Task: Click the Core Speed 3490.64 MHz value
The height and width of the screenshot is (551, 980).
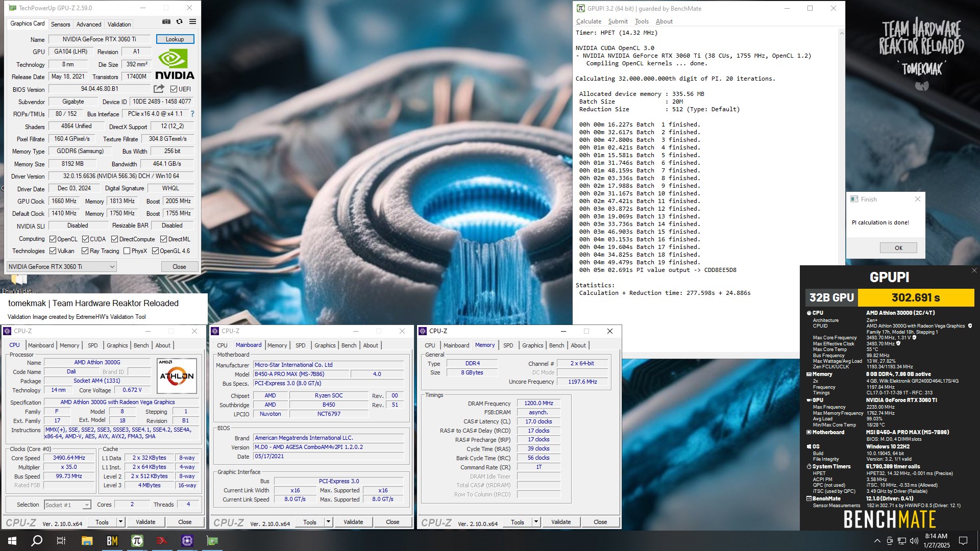Action: tap(69, 458)
